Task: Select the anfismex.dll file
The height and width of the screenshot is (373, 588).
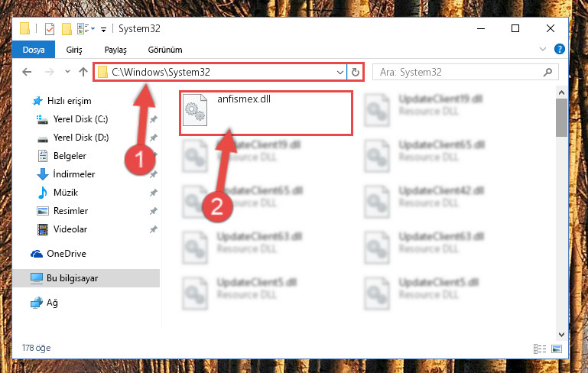Action: pos(266,111)
